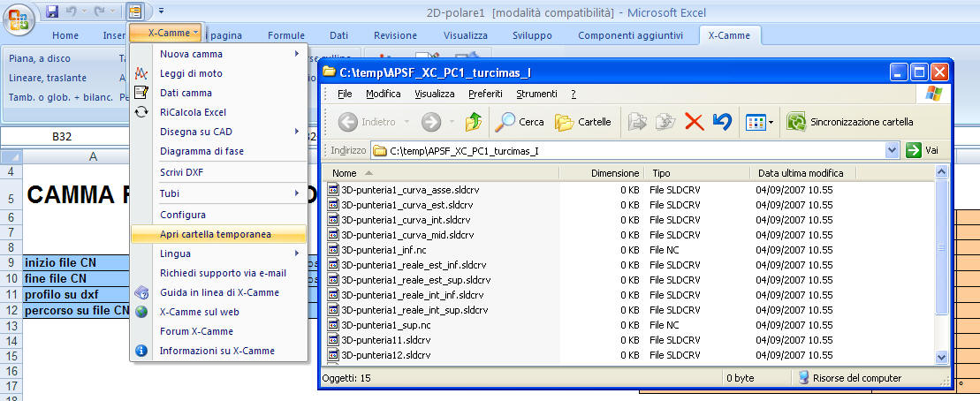Click the Guida in linea help icon

point(142,292)
